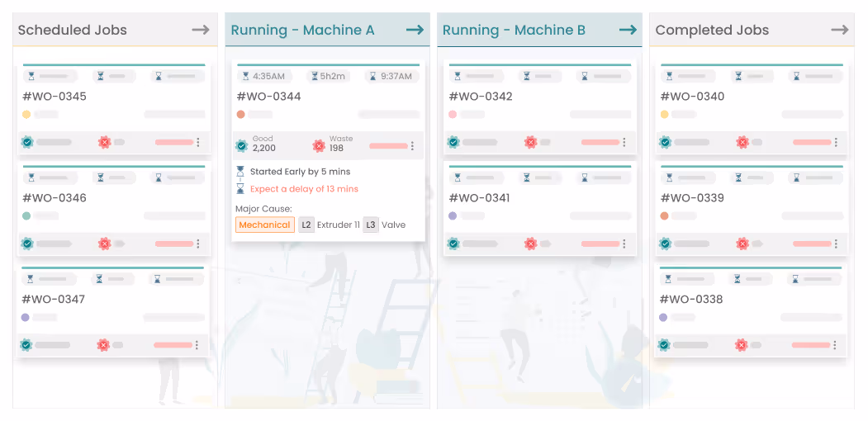Click the #WO-0346 work order number

pos(55,197)
